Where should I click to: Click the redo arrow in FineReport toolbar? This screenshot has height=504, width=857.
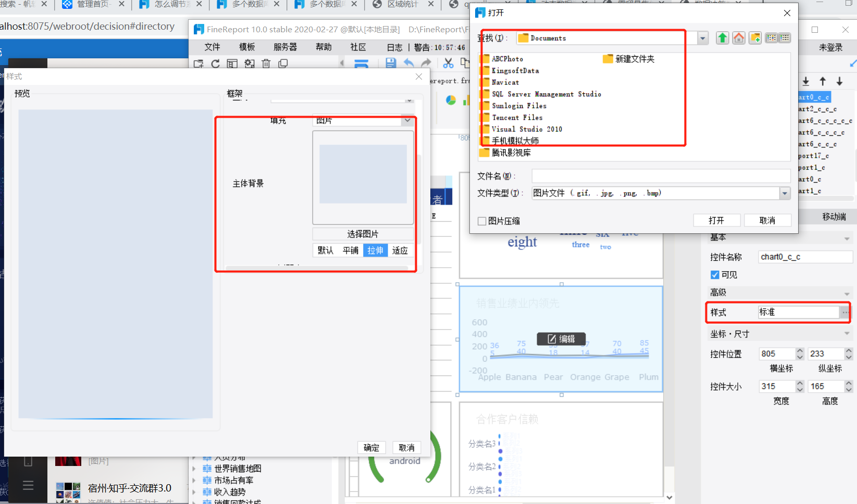(x=426, y=63)
